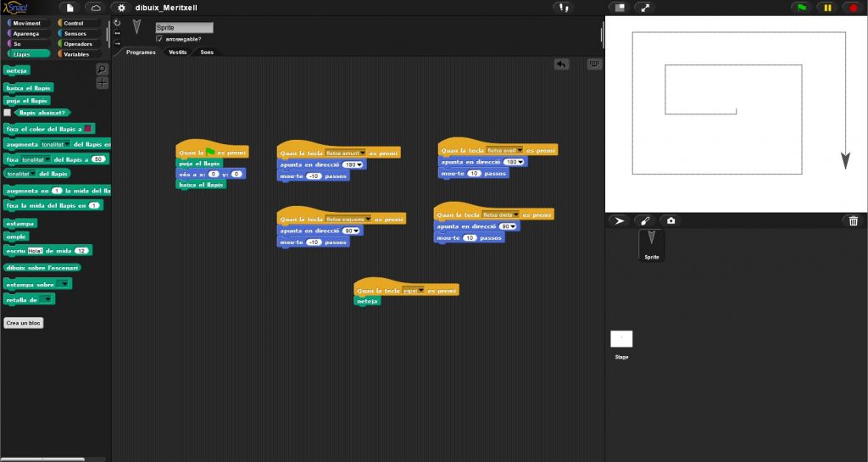Viewport: 868px width, 462px height.
Task: Click the undo arrow in scripting area
Action: pos(562,64)
